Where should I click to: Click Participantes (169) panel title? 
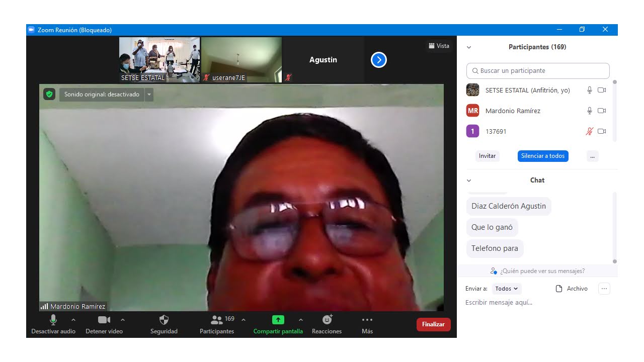pyautogui.click(x=537, y=47)
